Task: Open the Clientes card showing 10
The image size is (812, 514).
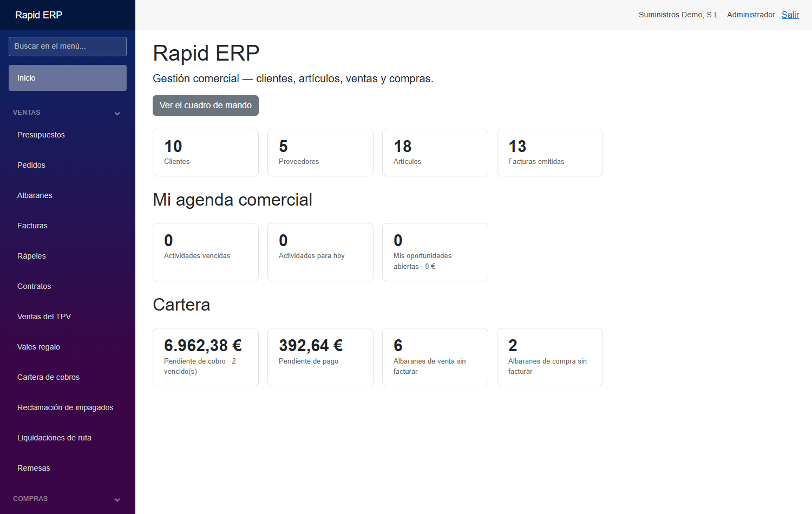Action: pyautogui.click(x=206, y=153)
